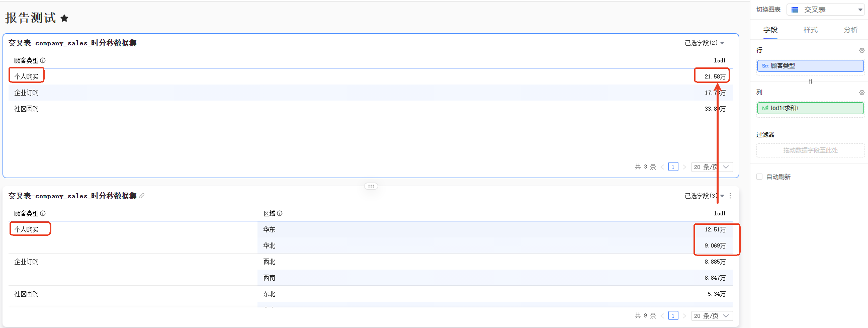Switch to the 分析 tab
The height and width of the screenshot is (328, 868).
click(850, 30)
